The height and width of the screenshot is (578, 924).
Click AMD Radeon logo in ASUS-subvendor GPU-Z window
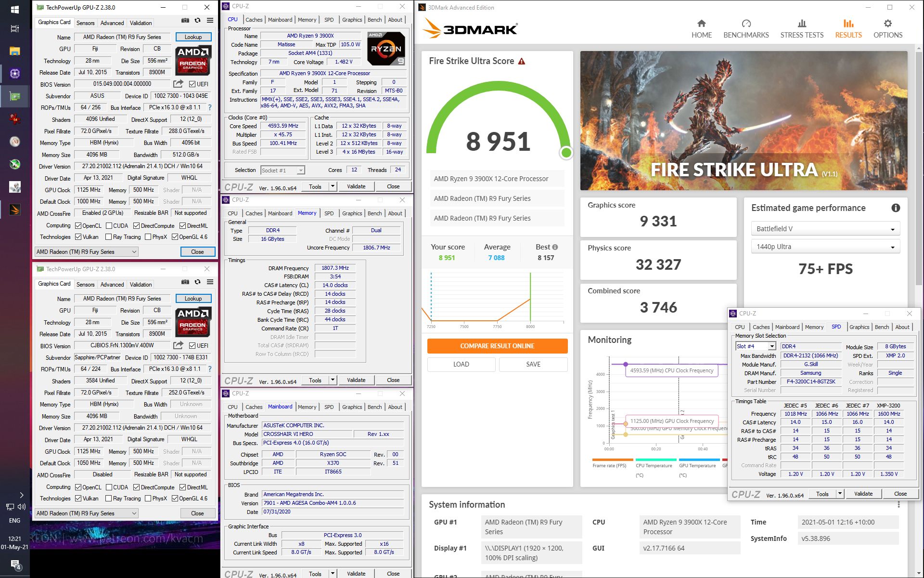pos(193,60)
